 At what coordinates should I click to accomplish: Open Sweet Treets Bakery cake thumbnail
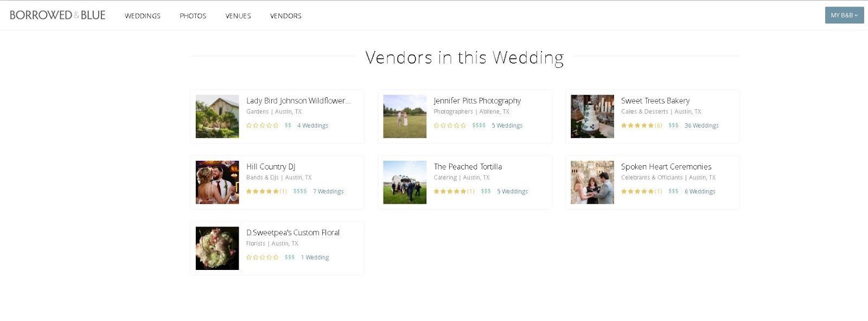tap(592, 116)
